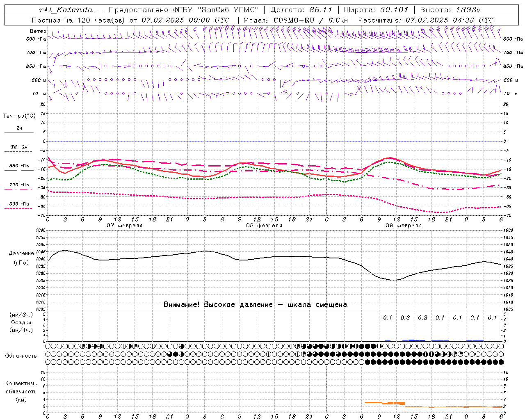The width and height of the screenshot is (525, 420).
Task: Click the Осадки precipitation label
Action: [21, 322]
